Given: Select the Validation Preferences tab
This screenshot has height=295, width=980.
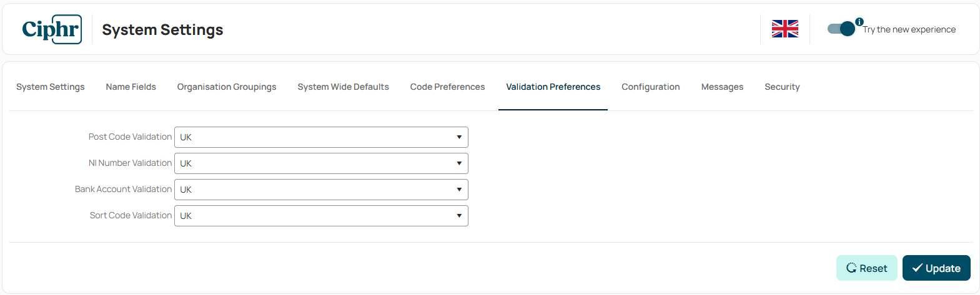Looking at the screenshot, I should coord(553,87).
